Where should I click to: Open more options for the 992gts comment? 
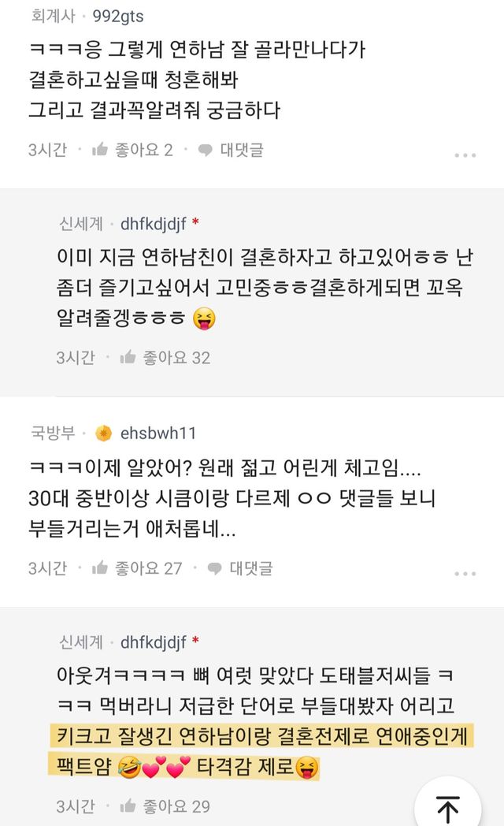[465, 155]
